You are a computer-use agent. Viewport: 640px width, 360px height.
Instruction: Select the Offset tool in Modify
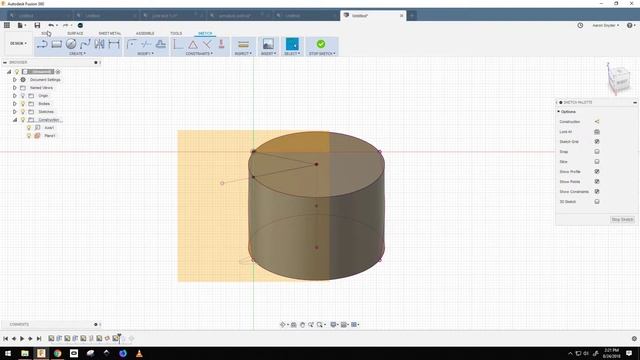(x=160, y=44)
